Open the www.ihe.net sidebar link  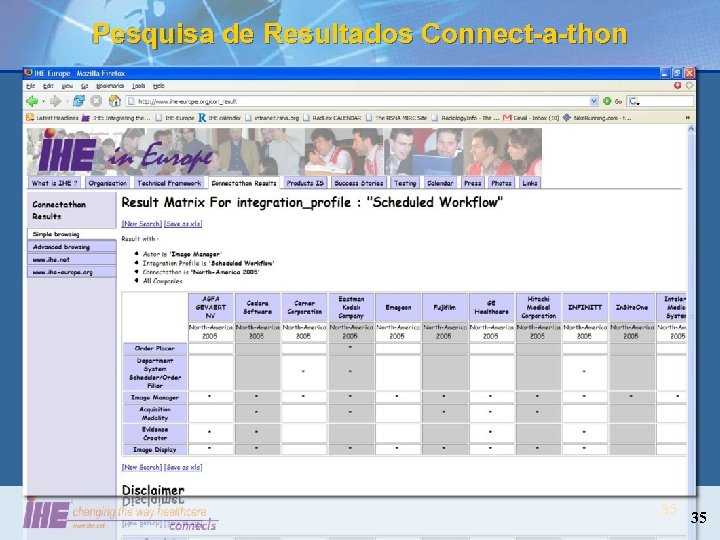click(x=72, y=259)
